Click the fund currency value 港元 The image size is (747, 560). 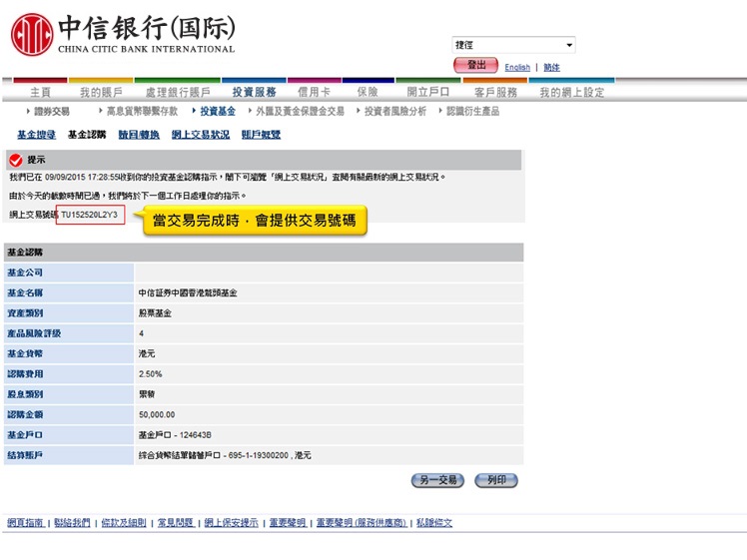(x=147, y=353)
